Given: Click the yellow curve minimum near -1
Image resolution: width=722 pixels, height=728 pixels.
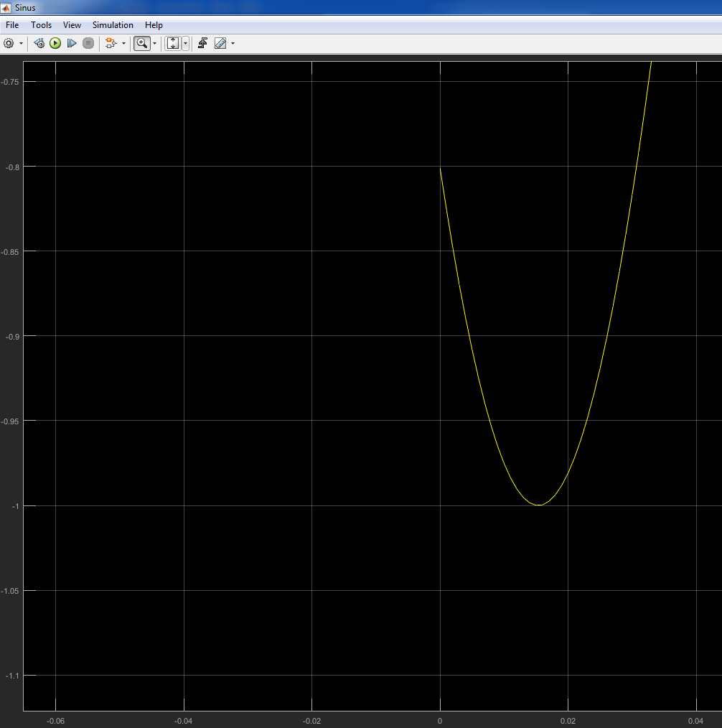Looking at the screenshot, I should click(x=538, y=505).
